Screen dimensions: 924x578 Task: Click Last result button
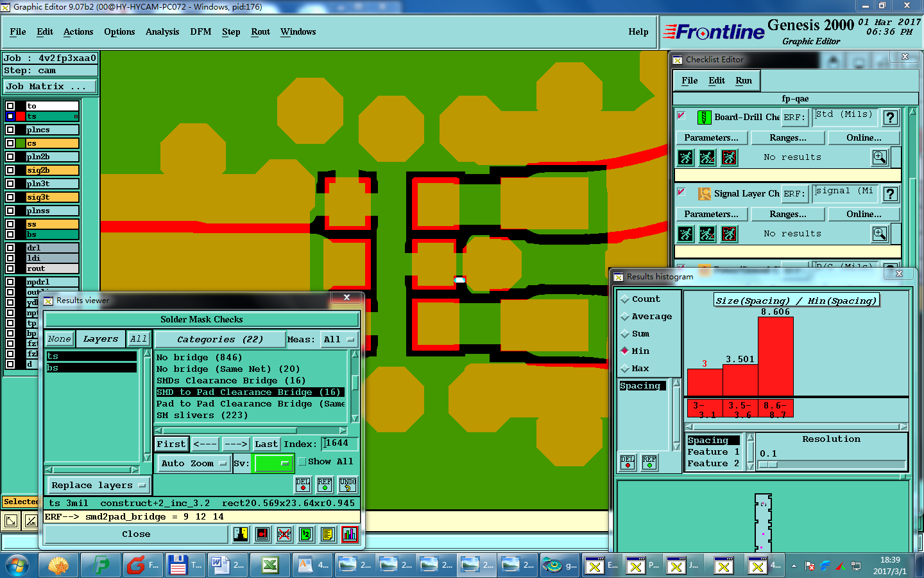pos(266,444)
